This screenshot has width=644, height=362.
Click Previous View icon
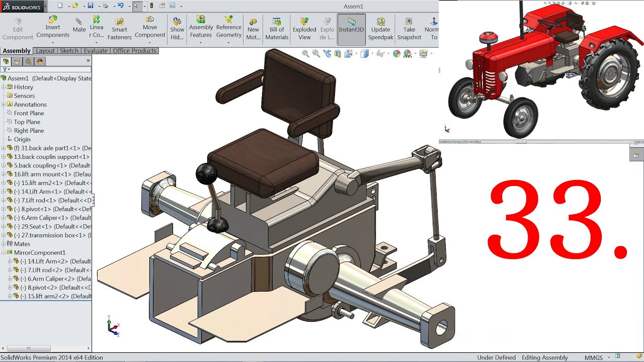point(328,53)
